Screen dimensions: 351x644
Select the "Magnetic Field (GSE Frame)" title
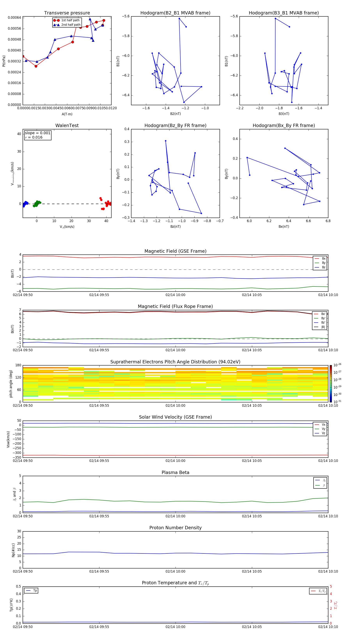[x=175, y=251]
